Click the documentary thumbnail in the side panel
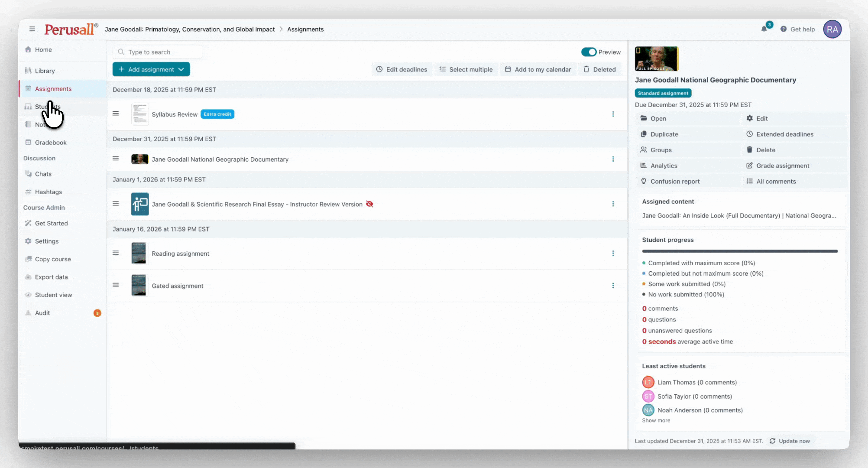Image resolution: width=868 pixels, height=468 pixels. pyautogui.click(x=657, y=58)
